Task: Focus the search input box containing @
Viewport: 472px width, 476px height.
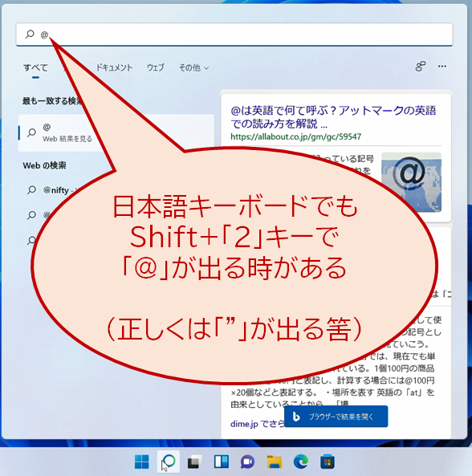Action: click(x=234, y=35)
